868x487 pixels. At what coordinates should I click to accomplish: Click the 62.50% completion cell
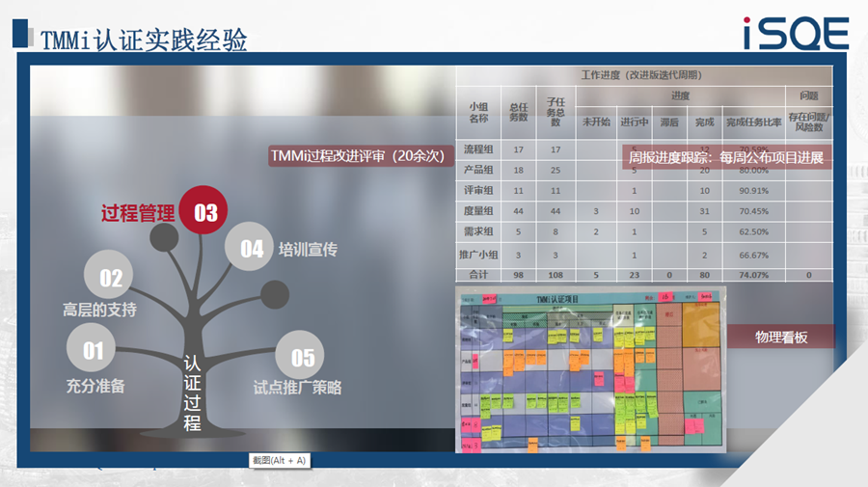[x=753, y=231]
